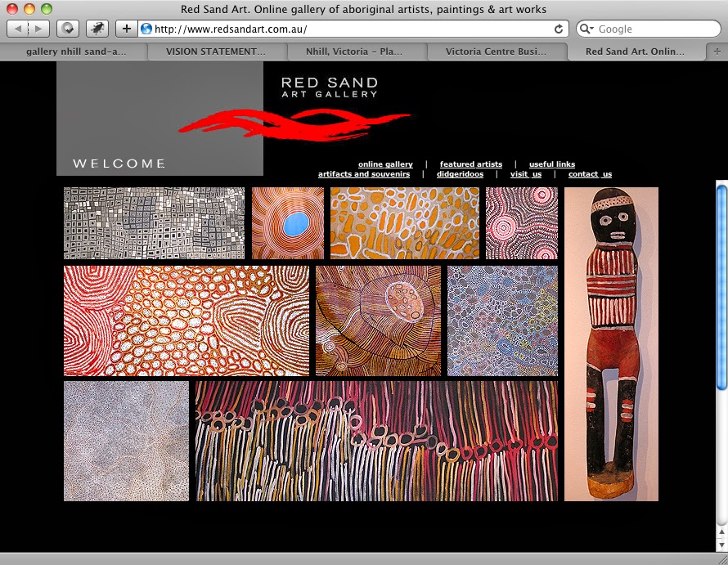The image size is (728, 565).
Task: Open the 'visit us' link
Action: [526, 174]
